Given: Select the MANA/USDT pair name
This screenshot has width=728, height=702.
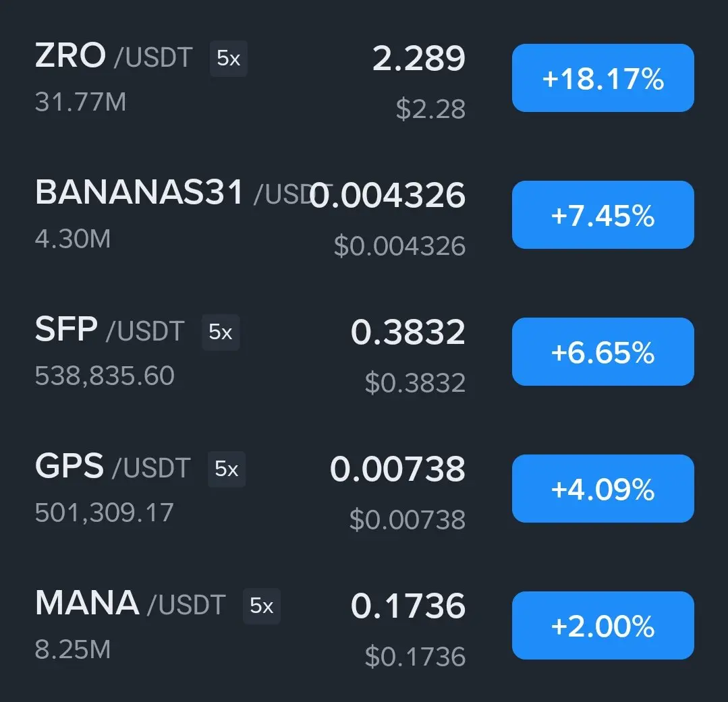Looking at the screenshot, I should click(130, 604).
